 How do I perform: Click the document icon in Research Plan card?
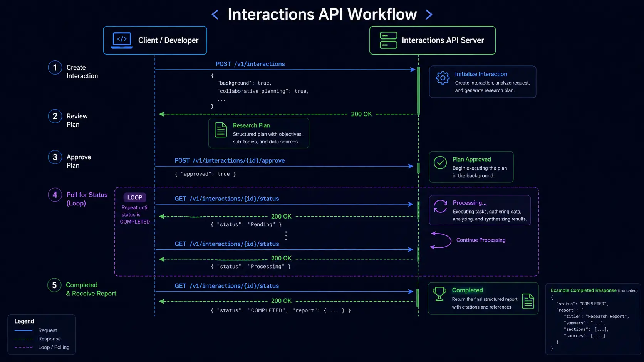click(x=221, y=130)
